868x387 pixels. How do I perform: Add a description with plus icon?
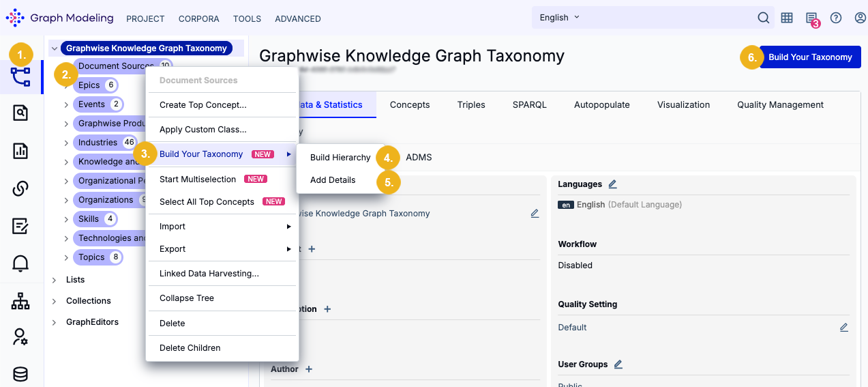pos(327,309)
